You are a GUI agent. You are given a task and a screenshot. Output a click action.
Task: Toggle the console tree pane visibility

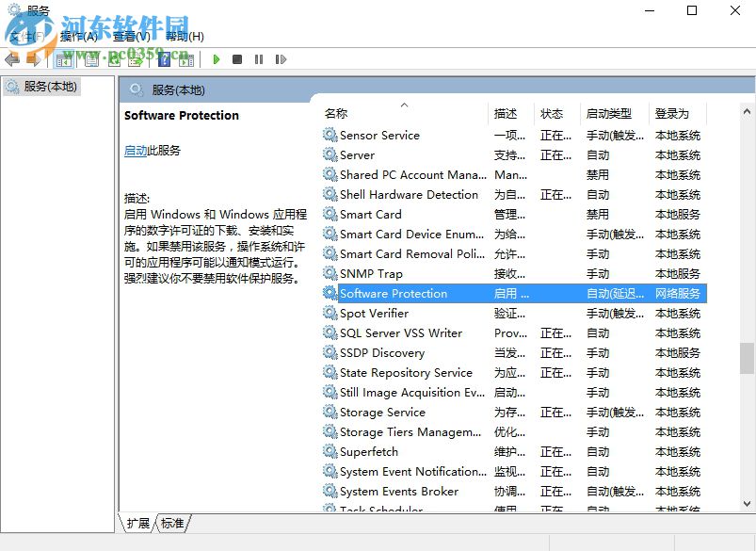click(64, 59)
